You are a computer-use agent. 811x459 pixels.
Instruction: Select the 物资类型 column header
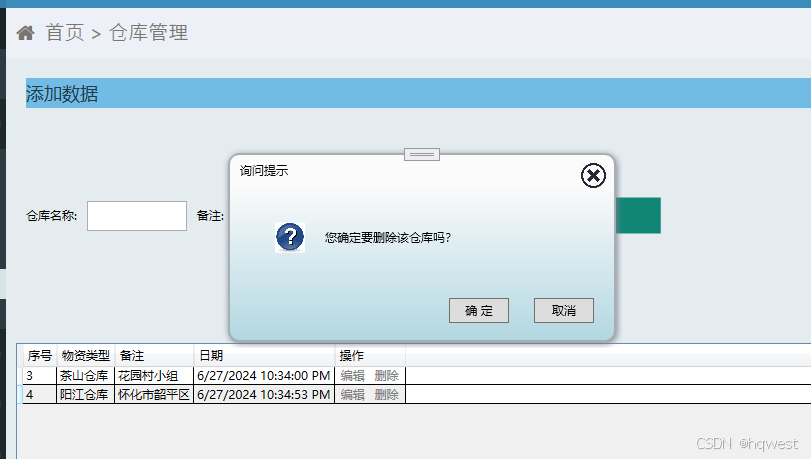pyautogui.click(x=85, y=356)
